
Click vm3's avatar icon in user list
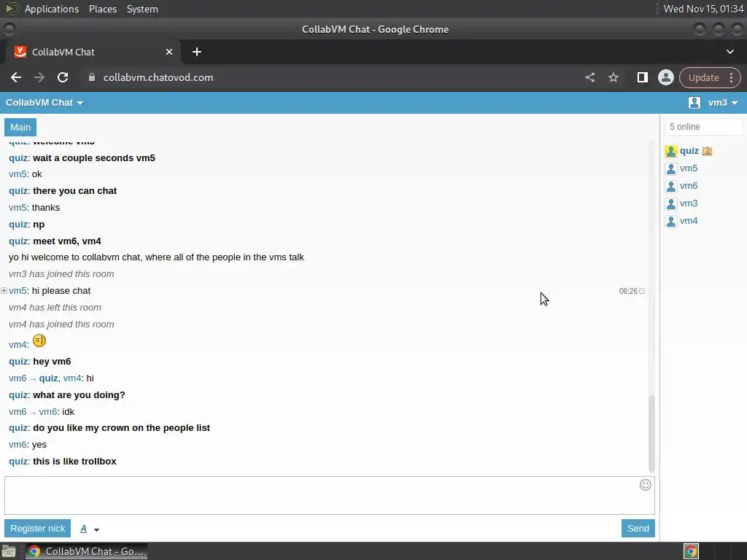[671, 204]
